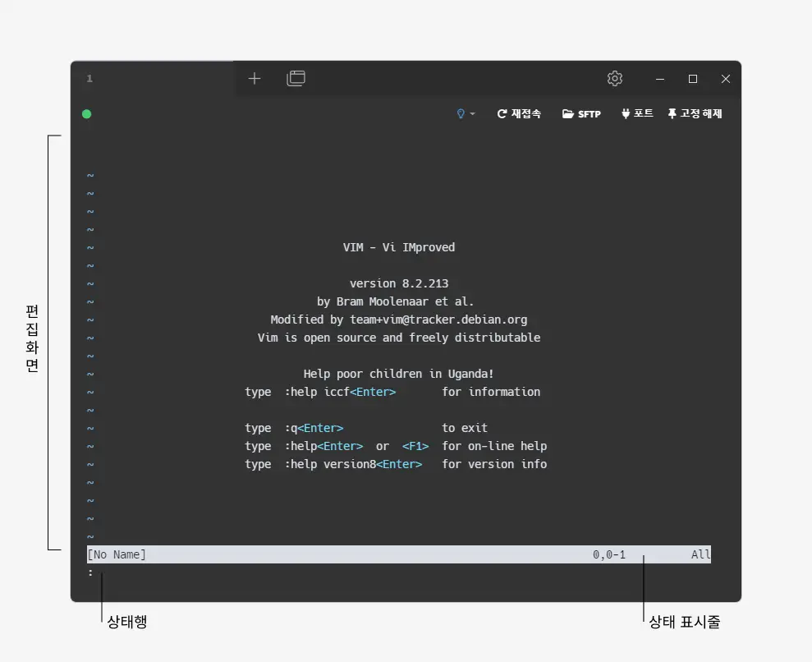Click the split window icon in title bar
This screenshot has width=812, height=662.
[x=296, y=78]
